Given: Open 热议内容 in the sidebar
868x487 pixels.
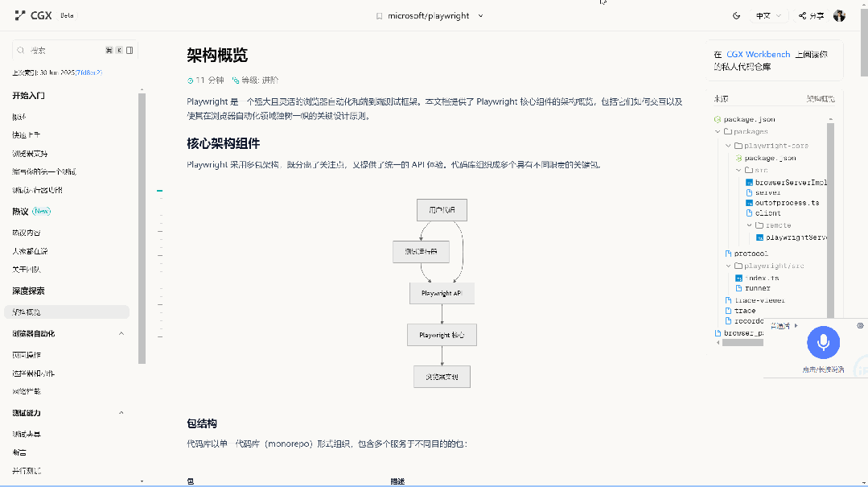Looking at the screenshot, I should (x=26, y=233).
